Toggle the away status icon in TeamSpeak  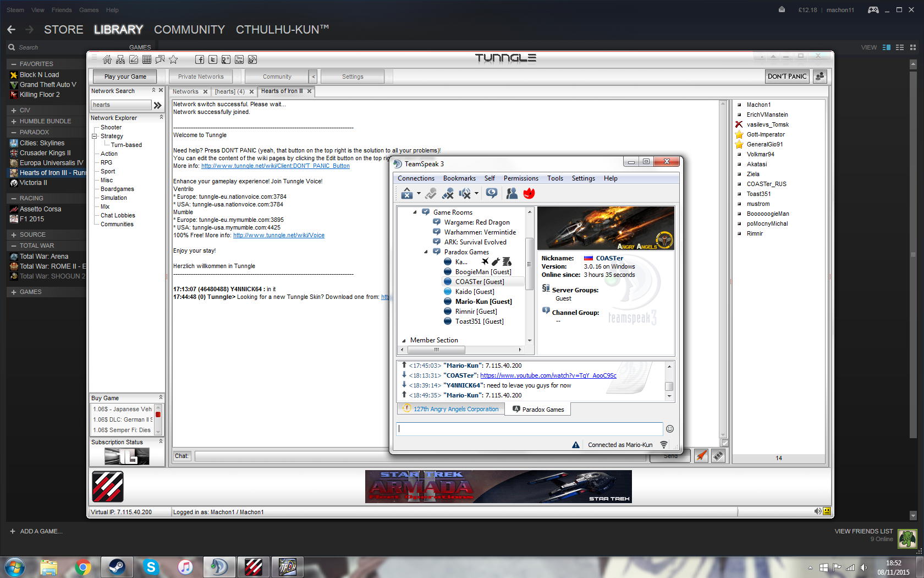(492, 193)
